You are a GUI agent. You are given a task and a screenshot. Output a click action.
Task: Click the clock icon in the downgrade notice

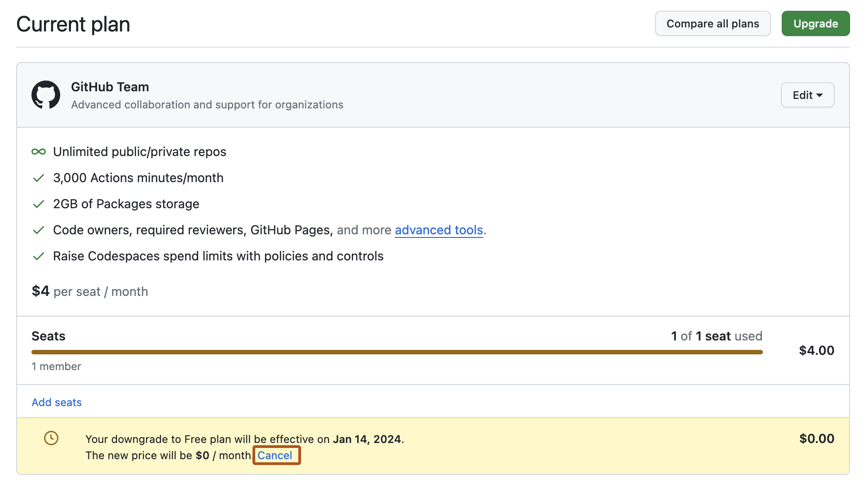coord(51,438)
